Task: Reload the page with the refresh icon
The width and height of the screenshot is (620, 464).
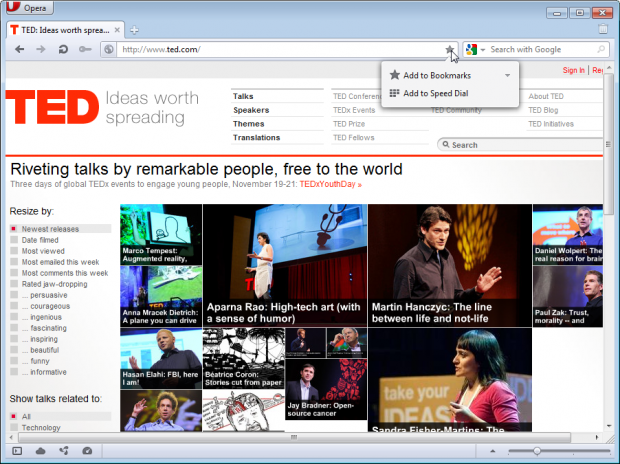Action: (x=63, y=48)
